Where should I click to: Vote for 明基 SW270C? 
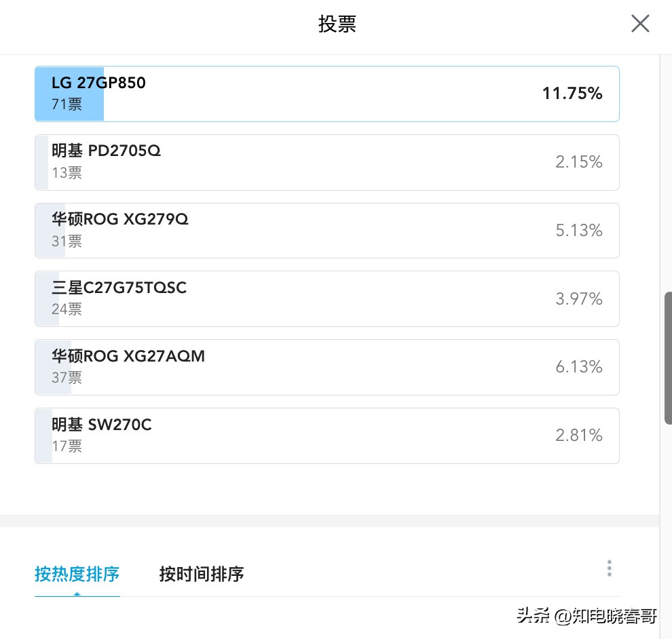point(326,435)
